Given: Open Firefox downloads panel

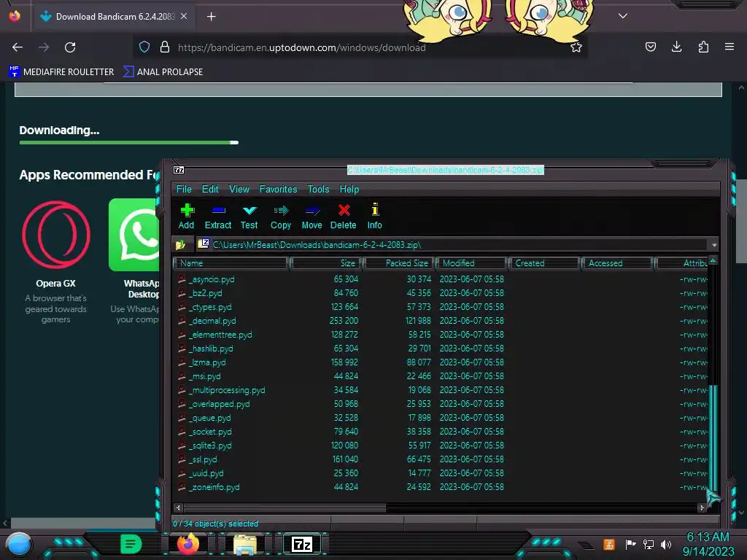Looking at the screenshot, I should pos(676,47).
